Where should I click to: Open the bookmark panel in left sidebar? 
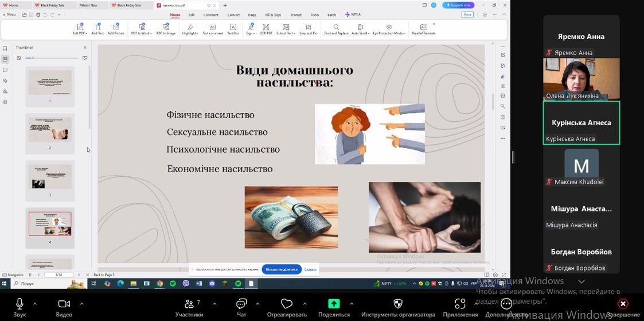coord(5,48)
